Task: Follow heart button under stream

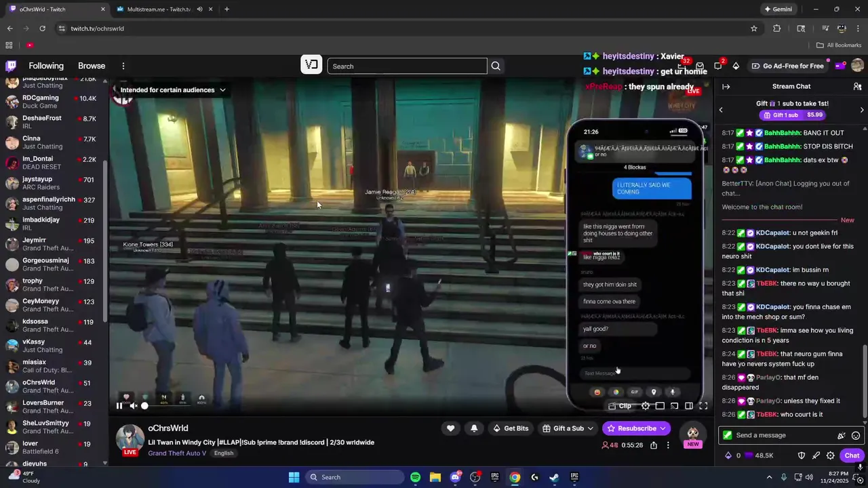Action: (x=450, y=428)
